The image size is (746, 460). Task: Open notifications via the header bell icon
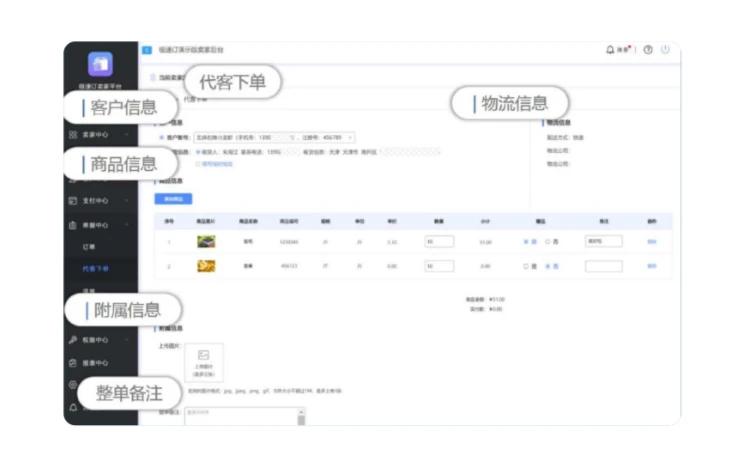click(x=610, y=49)
